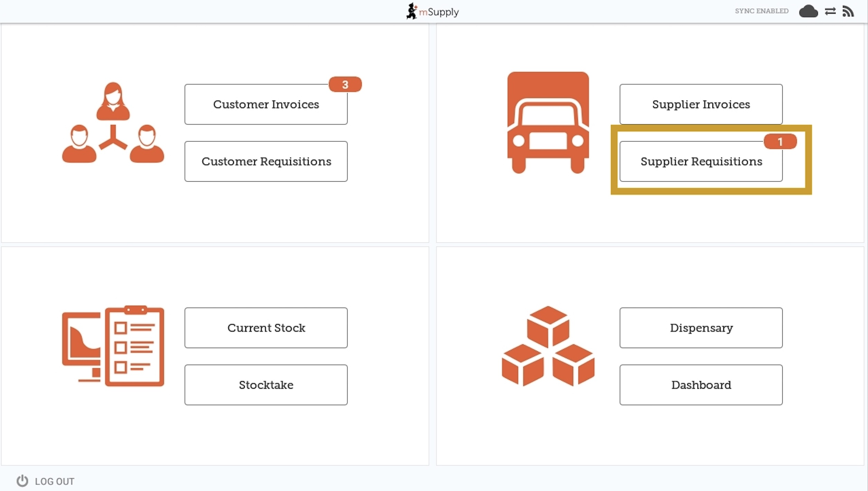This screenshot has width=868, height=491.
Task: Click the cloud sync status icon
Action: 808,11
